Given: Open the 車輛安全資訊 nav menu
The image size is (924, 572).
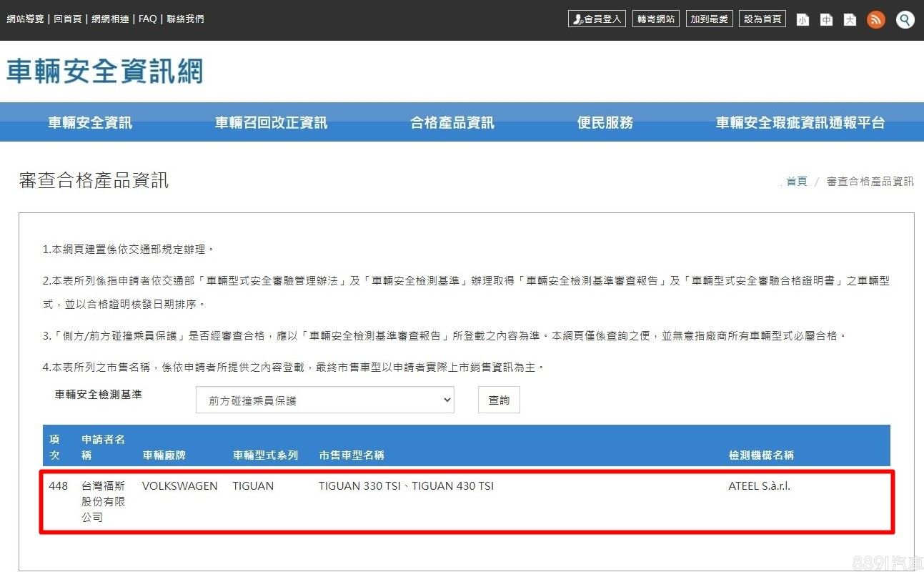Looking at the screenshot, I should tap(90, 123).
